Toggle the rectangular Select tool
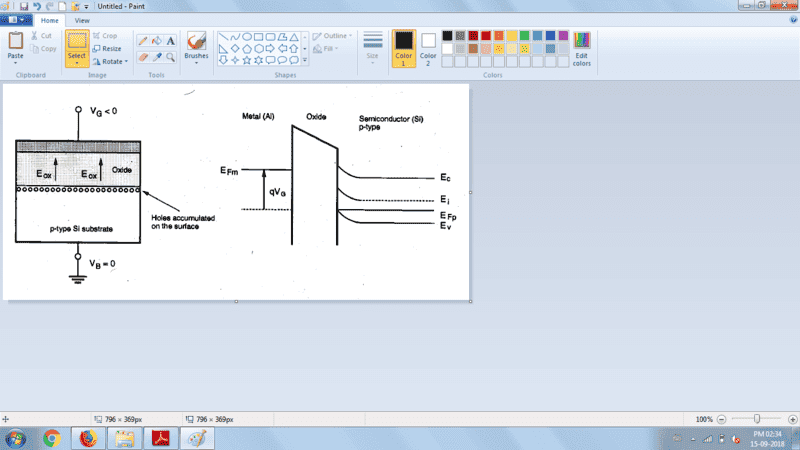The width and height of the screenshot is (800, 450). coord(77,42)
